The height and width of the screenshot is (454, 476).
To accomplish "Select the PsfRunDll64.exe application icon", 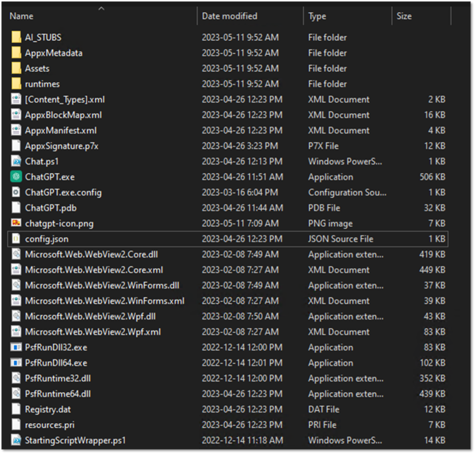I will coord(16,363).
